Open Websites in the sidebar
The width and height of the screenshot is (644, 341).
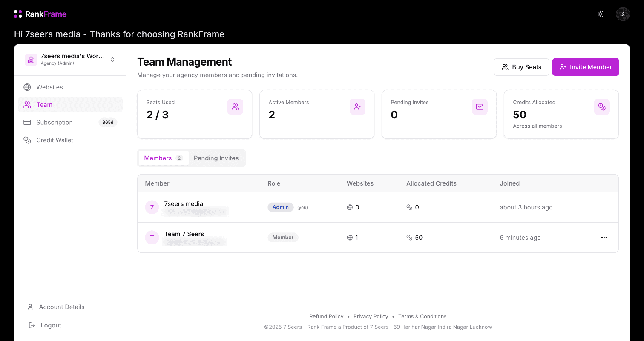pyautogui.click(x=70, y=87)
